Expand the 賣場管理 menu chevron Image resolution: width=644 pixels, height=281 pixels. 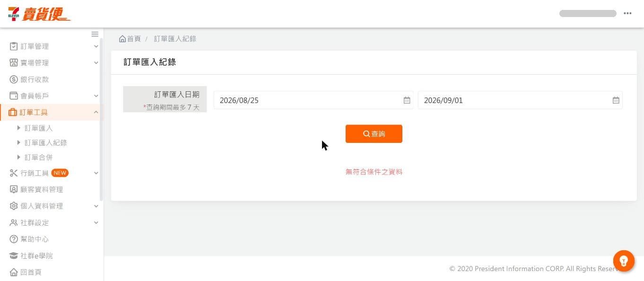point(96,62)
